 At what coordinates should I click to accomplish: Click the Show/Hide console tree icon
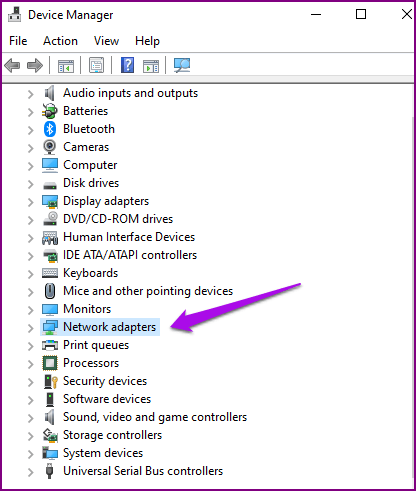[66, 66]
